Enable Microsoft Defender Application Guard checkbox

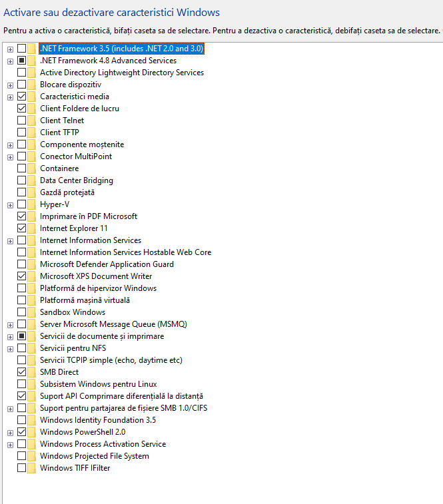[21, 264]
